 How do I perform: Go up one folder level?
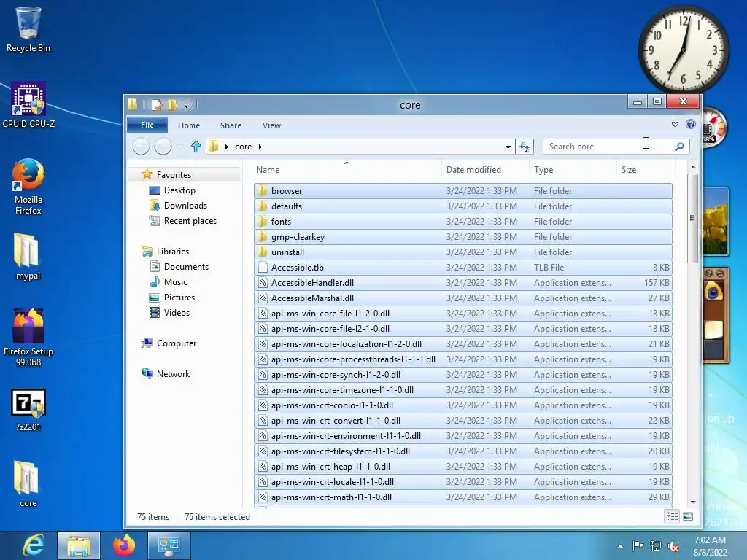pos(196,146)
